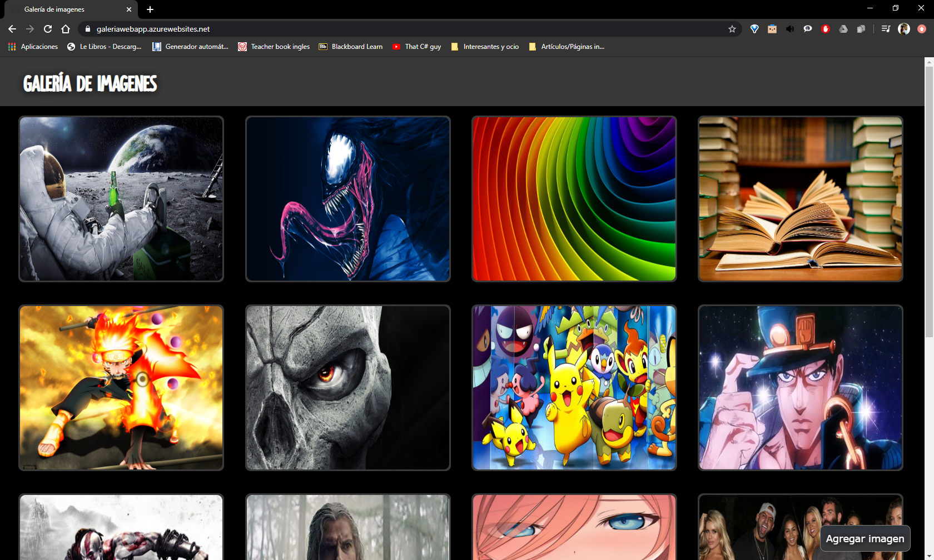Go forward in browser history
The image size is (934, 560).
tap(30, 29)
